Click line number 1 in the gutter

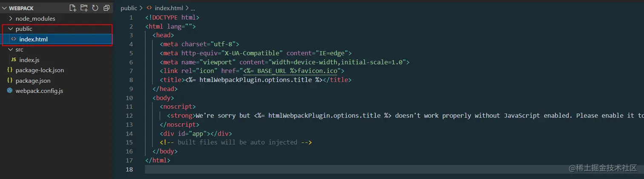coord(131,17)
